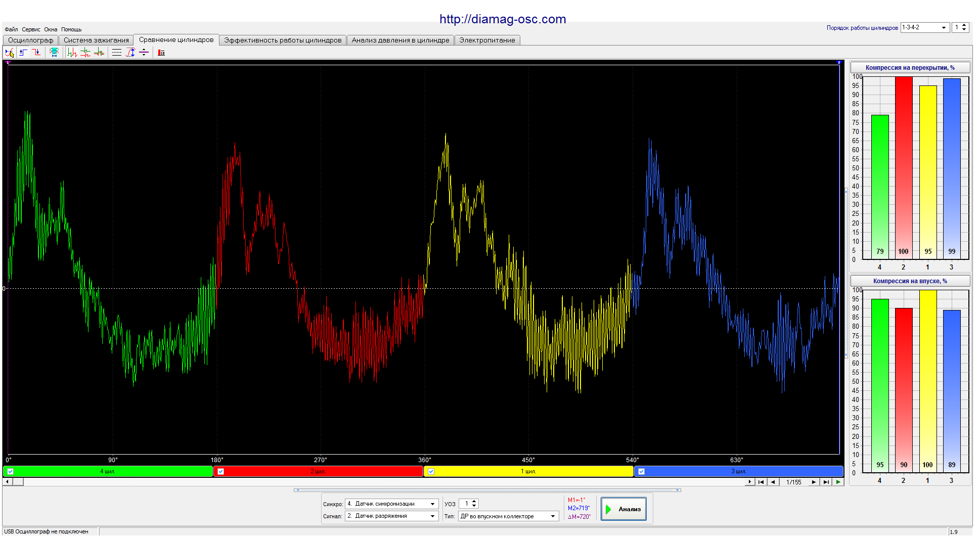Click the Анализ button
The height and width of the screenshot is (538, 980).
623,509
